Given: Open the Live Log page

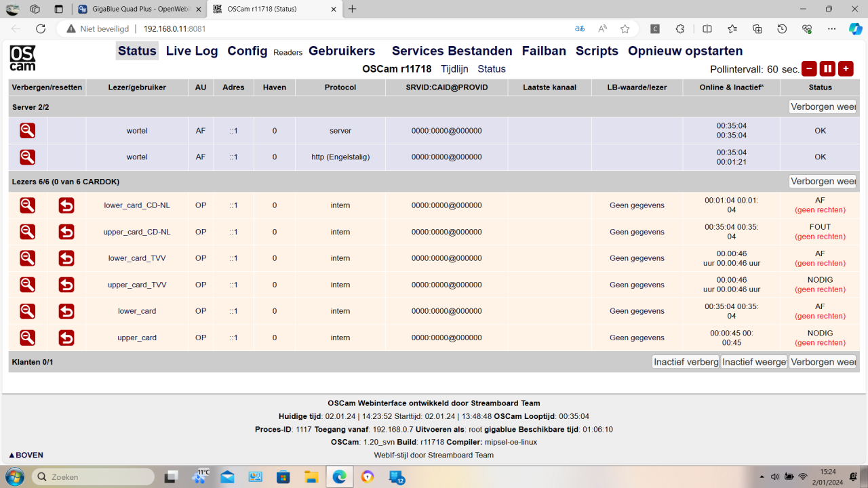Looking at the screenshot, I should [x=192, y=52].
